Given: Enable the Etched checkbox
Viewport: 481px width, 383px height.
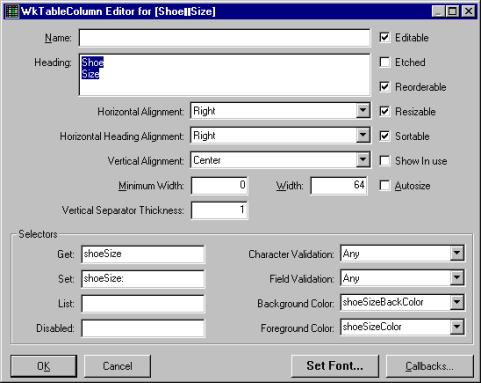Looking at the screenshot, I should coord(385,62).
